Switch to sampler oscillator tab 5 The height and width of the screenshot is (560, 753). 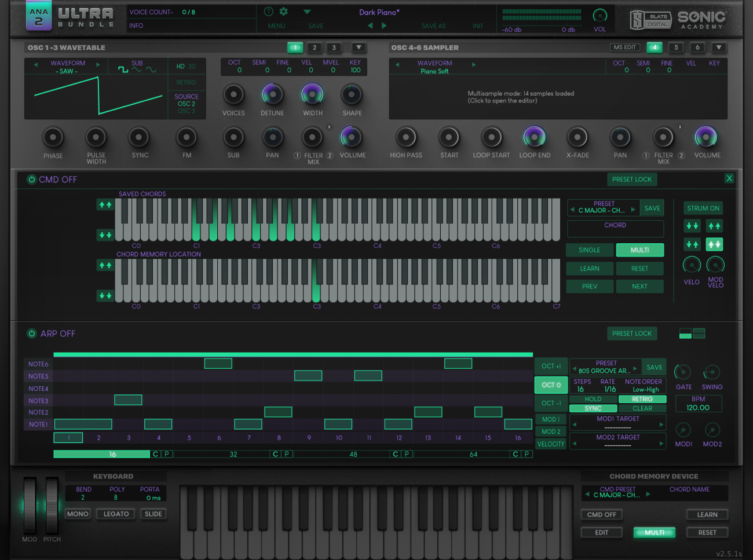676,47
